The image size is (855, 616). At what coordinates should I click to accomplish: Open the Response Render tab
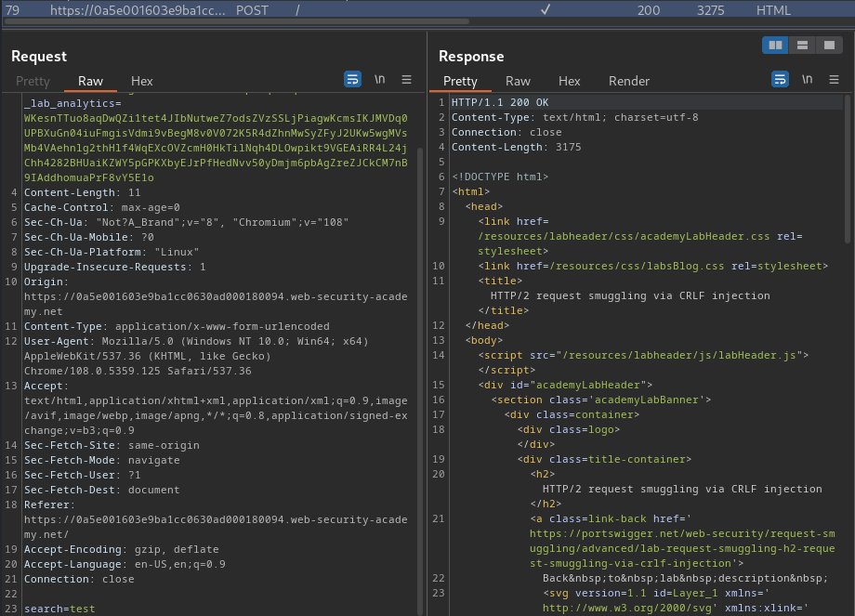pos(629,81)
